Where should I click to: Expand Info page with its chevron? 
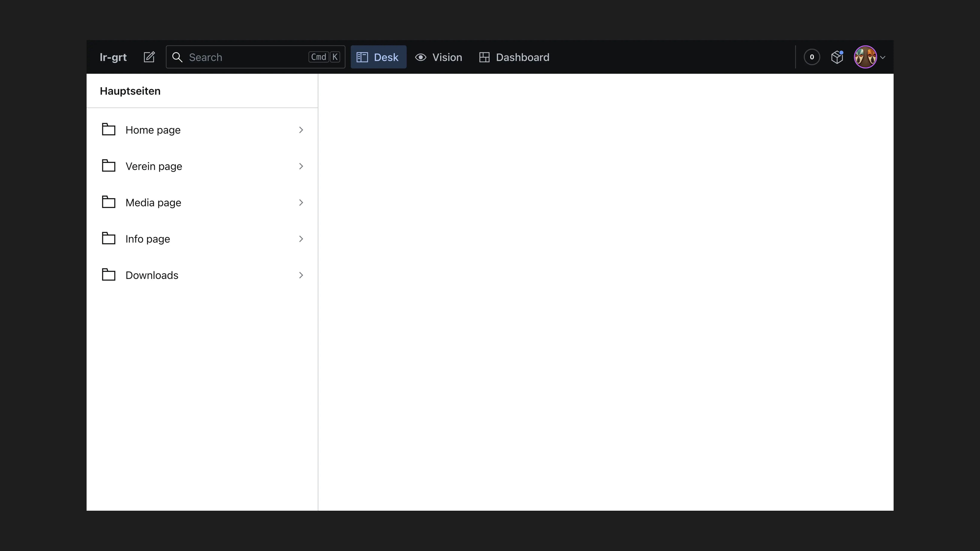click(x=301, y=239)
